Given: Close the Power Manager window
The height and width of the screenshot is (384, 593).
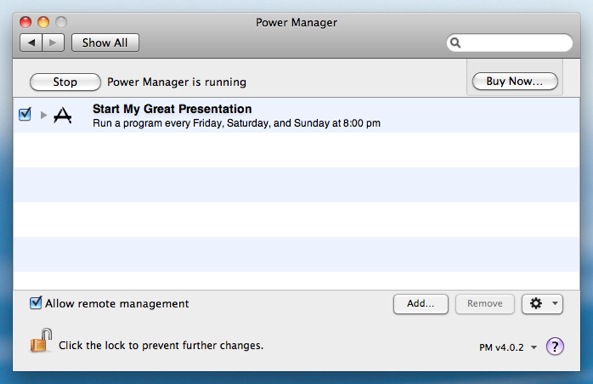Looking at the screenshot, I should point(25,22).
